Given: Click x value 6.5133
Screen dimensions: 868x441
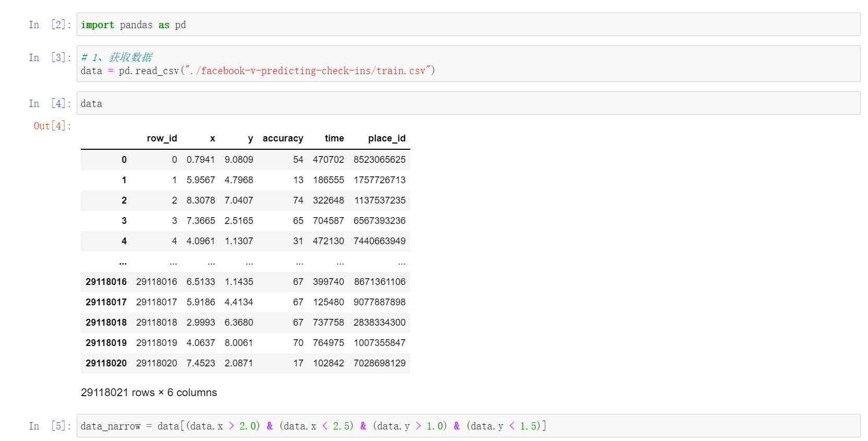Looking at the screenshot, I should [201, 282].
